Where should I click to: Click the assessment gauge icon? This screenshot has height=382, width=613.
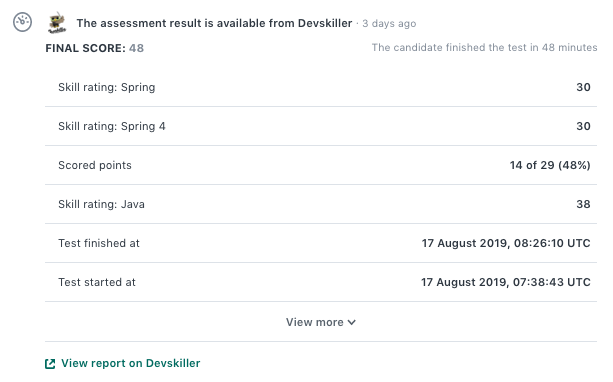point(22,22)
